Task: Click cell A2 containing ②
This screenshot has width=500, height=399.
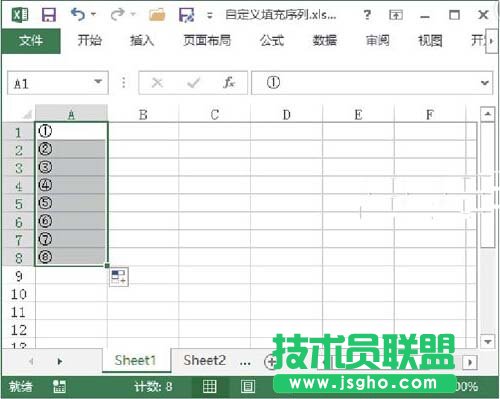Action: pos(71,149)
